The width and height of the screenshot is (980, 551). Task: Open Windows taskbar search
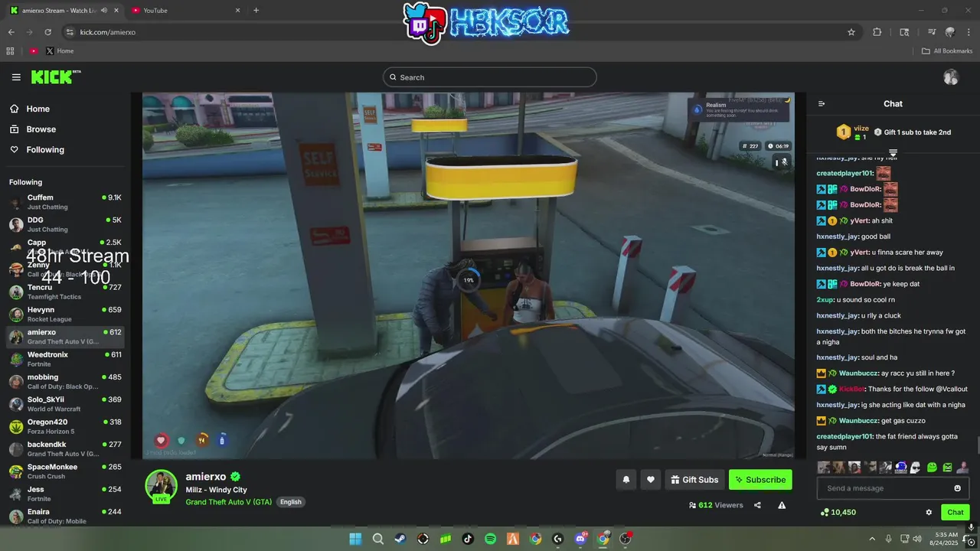(x=378, y=539)
